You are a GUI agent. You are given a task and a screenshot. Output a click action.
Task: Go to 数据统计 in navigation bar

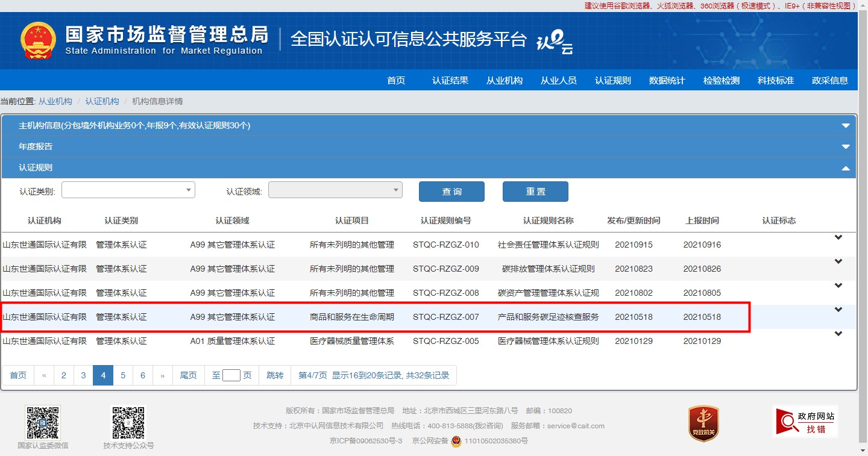667,80
